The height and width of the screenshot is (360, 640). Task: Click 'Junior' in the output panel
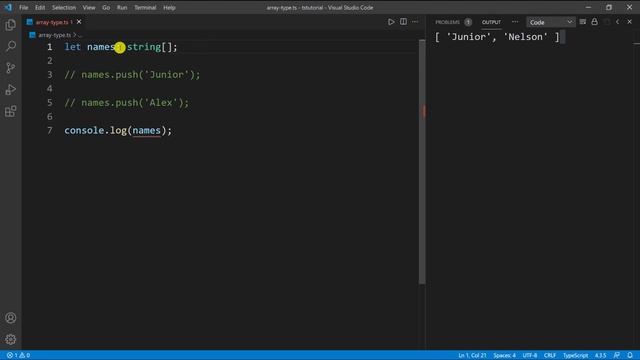tap(469, 37)
